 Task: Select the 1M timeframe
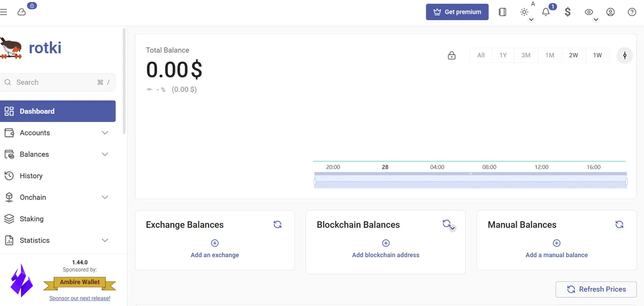pyautogui.click(x=550, y=55)
